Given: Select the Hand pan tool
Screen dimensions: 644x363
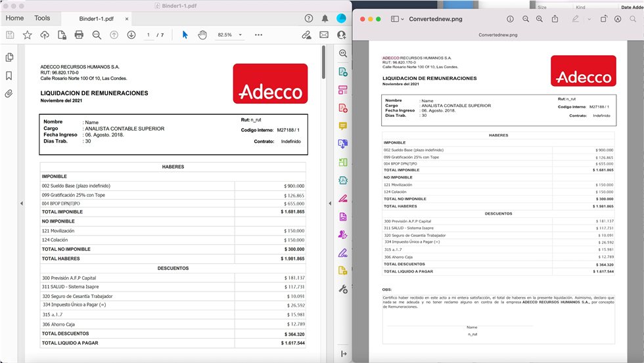Looking at the screenshot, I should [x=202, y=35].
